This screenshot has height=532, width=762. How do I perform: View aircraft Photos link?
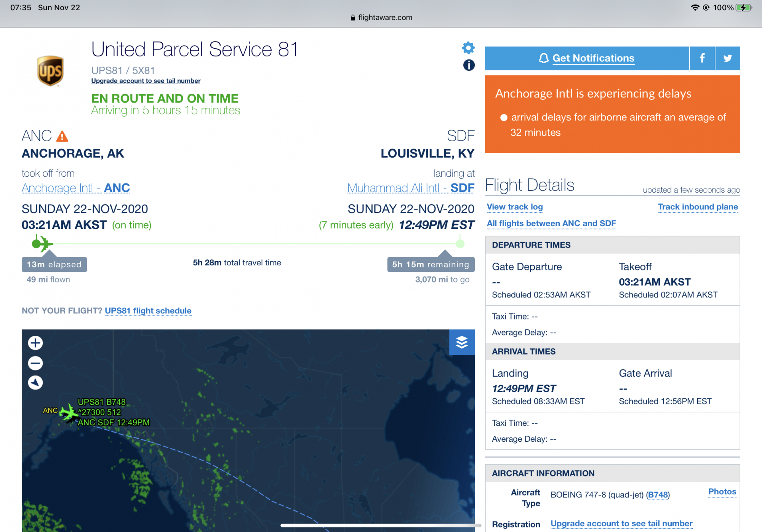tap(722, 492)
